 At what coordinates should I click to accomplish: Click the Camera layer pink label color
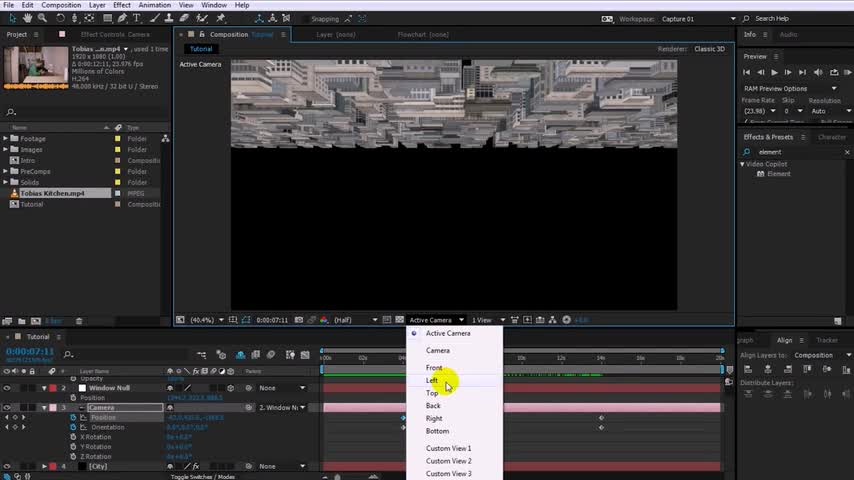pyautogui.click(x=53, y=408)
